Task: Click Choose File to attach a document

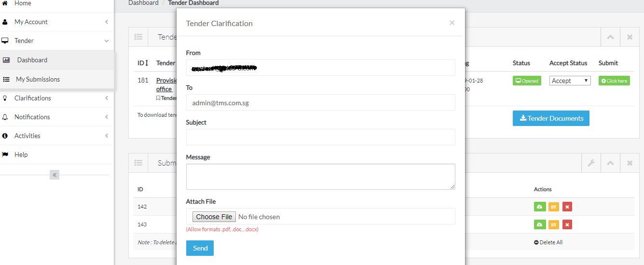Action: tap(214, 217)
